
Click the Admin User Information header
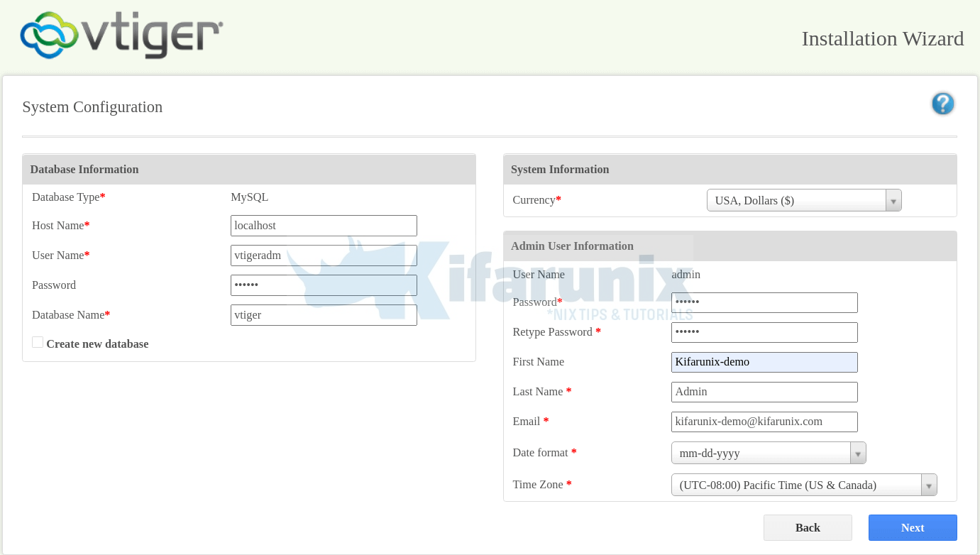coord(573,246)
